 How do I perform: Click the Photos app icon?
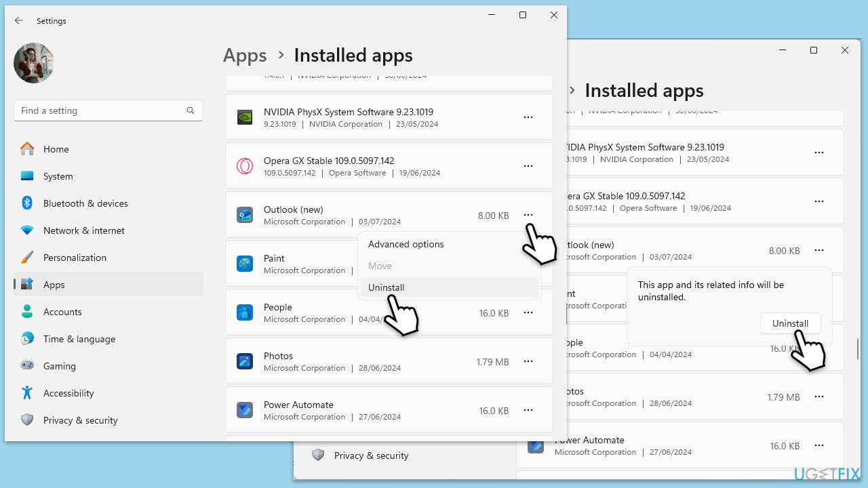(x=245, y=361)
